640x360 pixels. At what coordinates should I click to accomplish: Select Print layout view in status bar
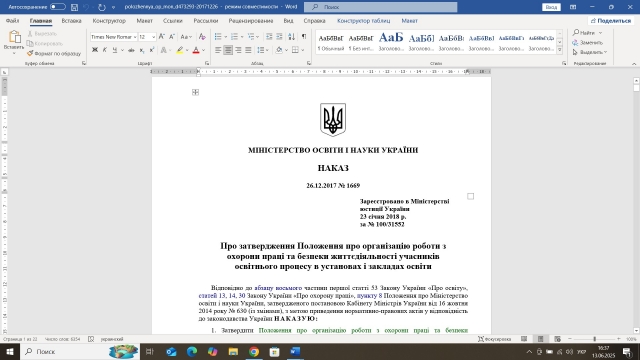pos(540,339)
